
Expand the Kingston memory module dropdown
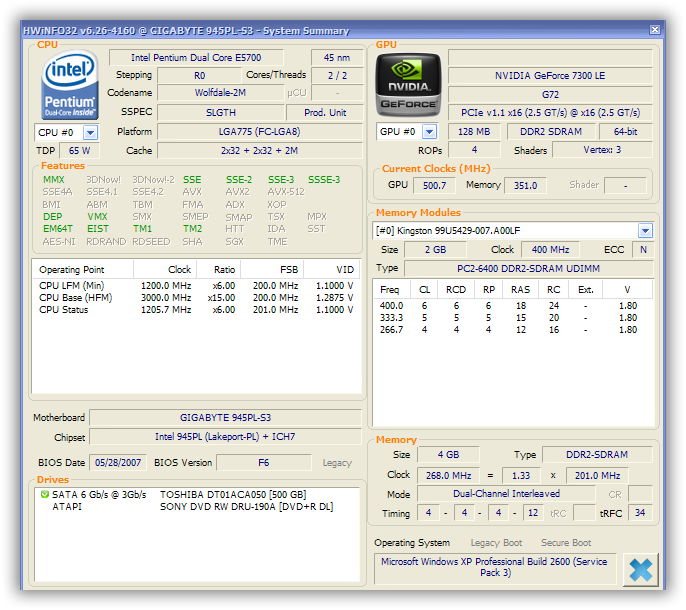coord(645,231)
